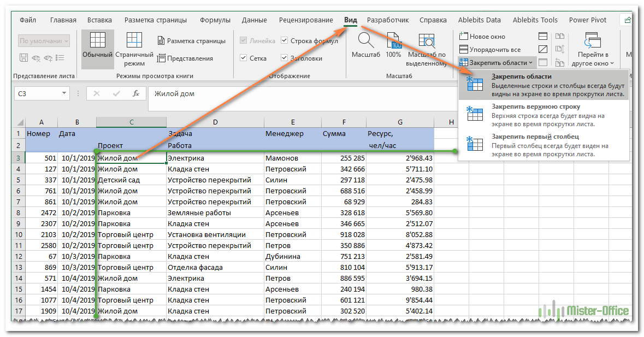
Task: Click Масштаб по выделенному
Action: click(427, 50)
